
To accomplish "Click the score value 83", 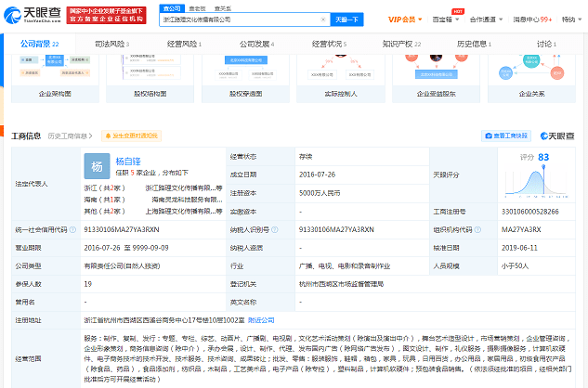I will click(543, 157).
